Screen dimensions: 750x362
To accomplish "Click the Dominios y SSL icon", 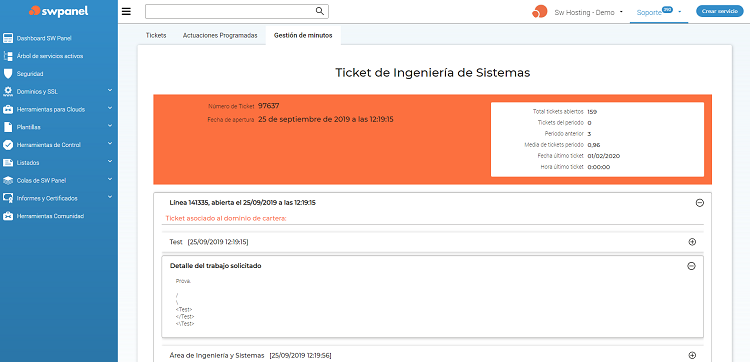I will pyautogui.click(x=8, y=91).
